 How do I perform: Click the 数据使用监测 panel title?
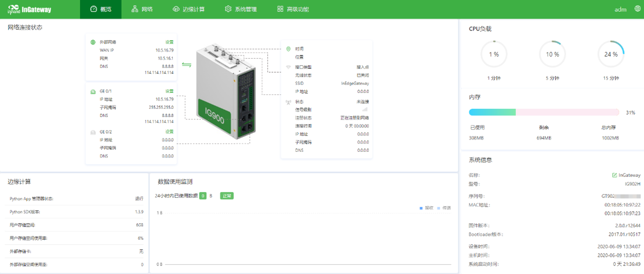pos(175,182)
